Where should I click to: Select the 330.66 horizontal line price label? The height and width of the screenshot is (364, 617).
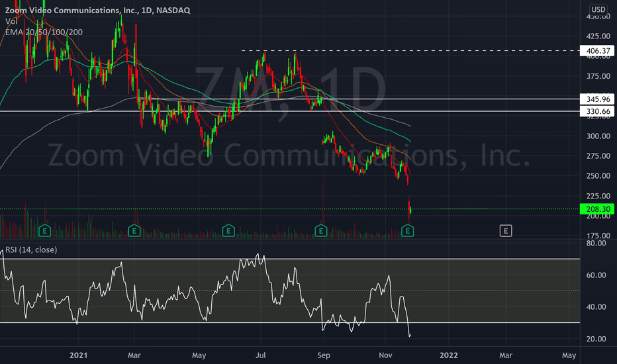(597, 111)
